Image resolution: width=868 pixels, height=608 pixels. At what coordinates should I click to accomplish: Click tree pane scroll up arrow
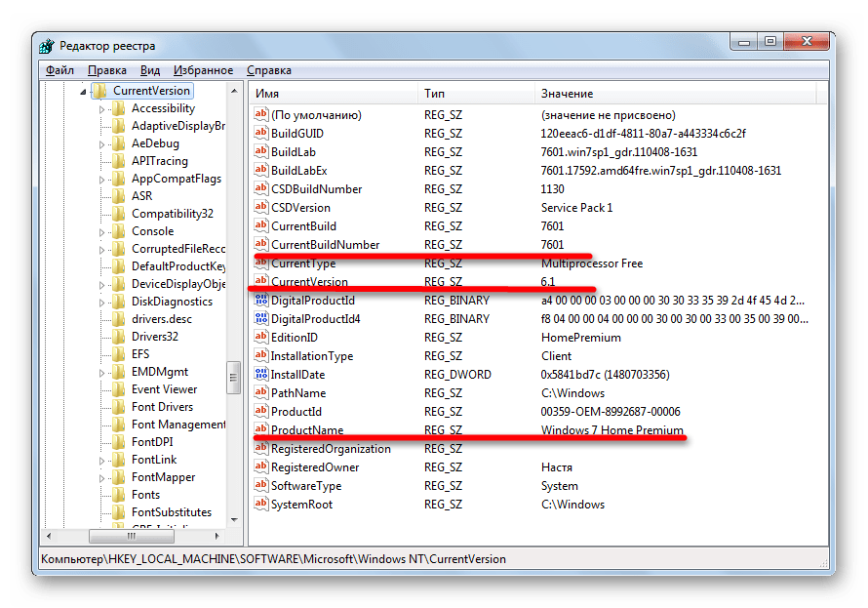(x=234, y=90)
